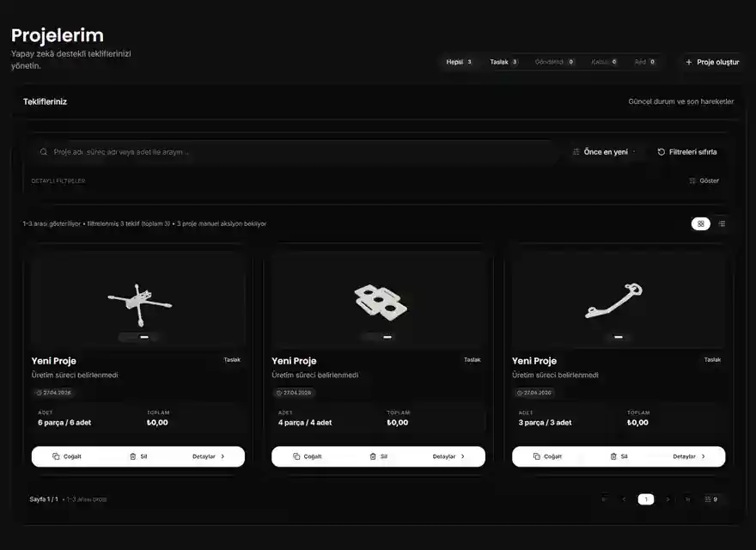Go to the previous page arrow
The height and width of the screenshot is (550, 756).
(624, 499)
